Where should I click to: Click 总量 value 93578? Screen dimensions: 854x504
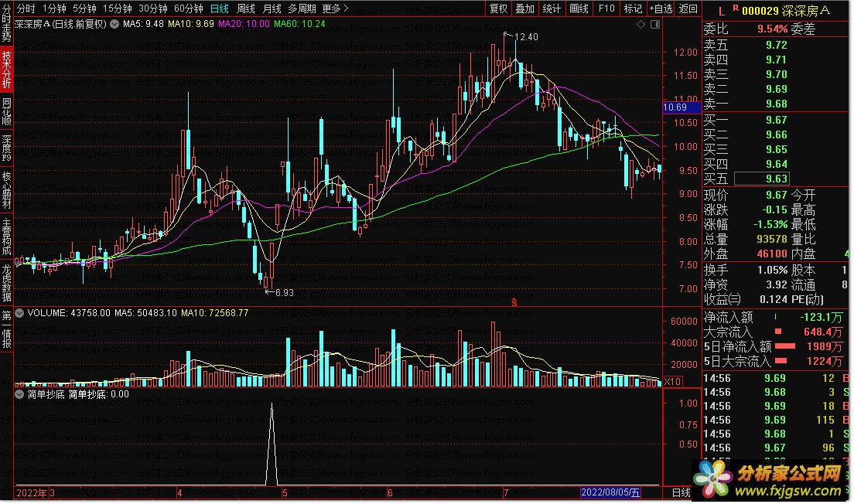[x=772, y=239]
